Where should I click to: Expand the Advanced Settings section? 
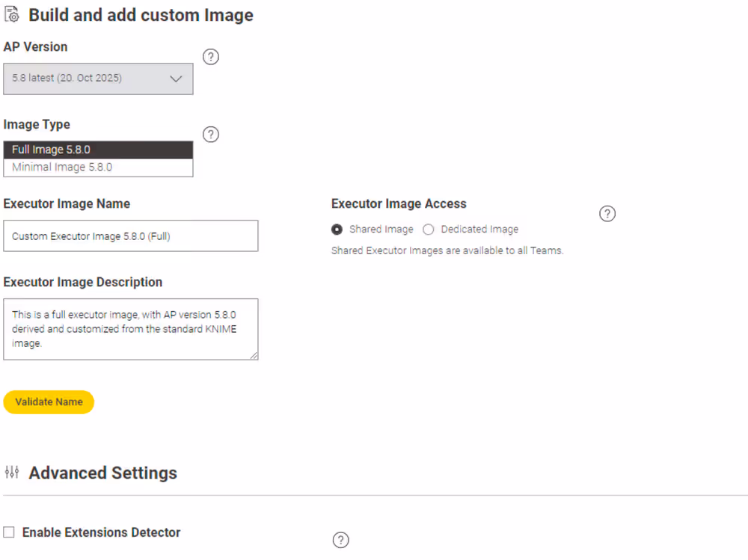[x=102, y=473]
